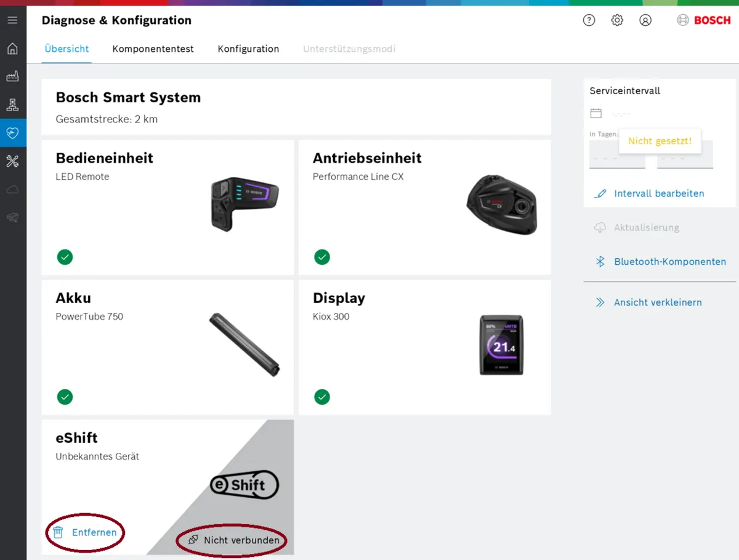Image resolution: width=739 pixels, height=560 pixels.
Task: Open the Performance Line CX motor image
Action: (502, 205)
